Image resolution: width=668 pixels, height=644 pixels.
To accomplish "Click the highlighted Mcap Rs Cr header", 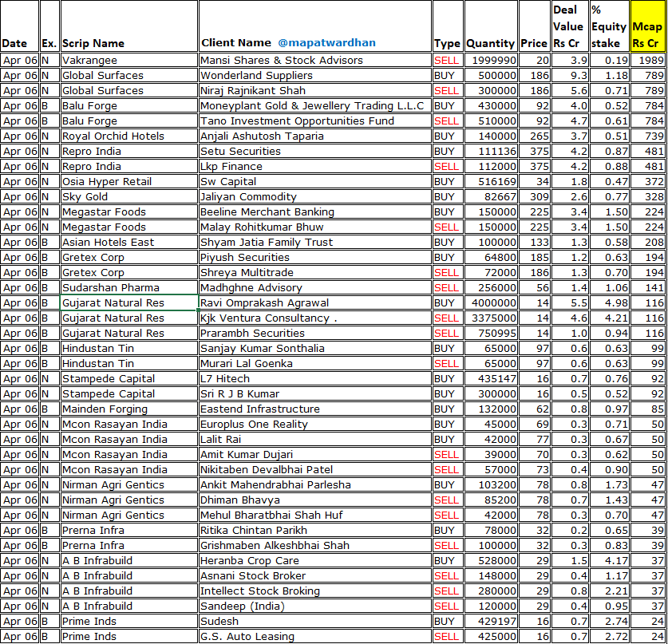I will 647,26.
